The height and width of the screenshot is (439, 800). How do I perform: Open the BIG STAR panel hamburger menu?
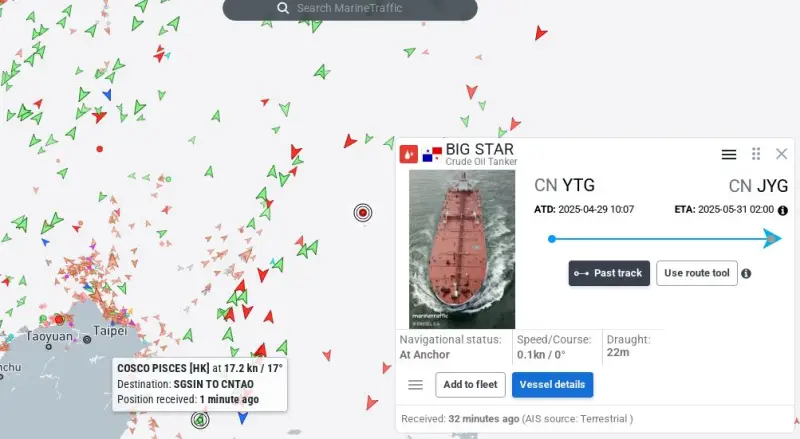coord(729,154)
